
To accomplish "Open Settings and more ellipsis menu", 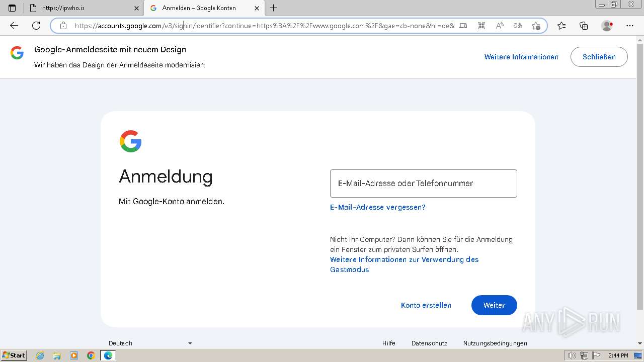I will coord(630,26).
